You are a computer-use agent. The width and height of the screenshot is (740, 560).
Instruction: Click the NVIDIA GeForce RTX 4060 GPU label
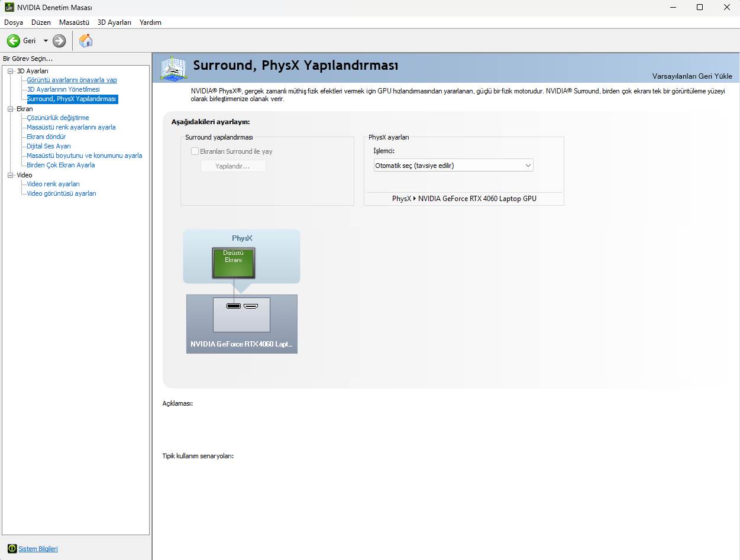click(241, 344)
